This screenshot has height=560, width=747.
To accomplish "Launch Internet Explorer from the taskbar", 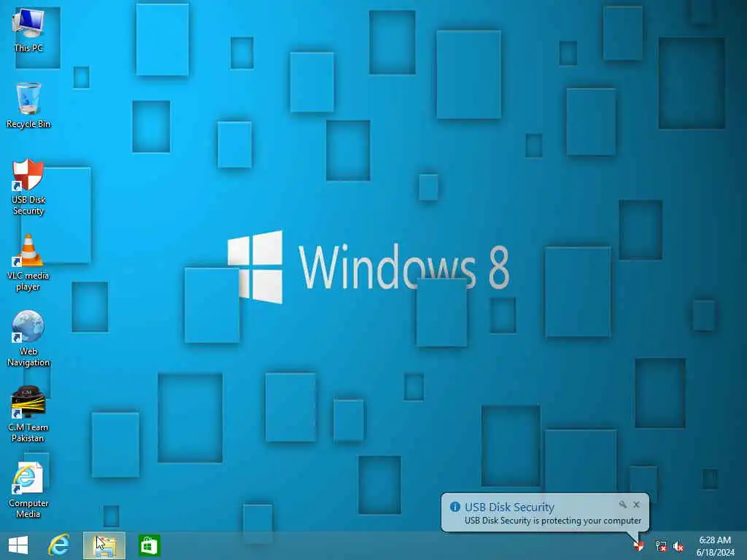I will point(59,545).
